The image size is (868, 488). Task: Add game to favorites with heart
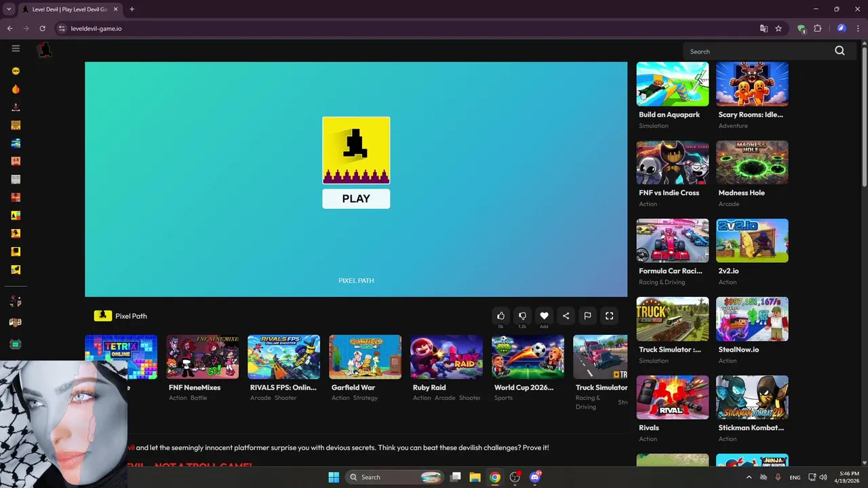pos(544,316)
